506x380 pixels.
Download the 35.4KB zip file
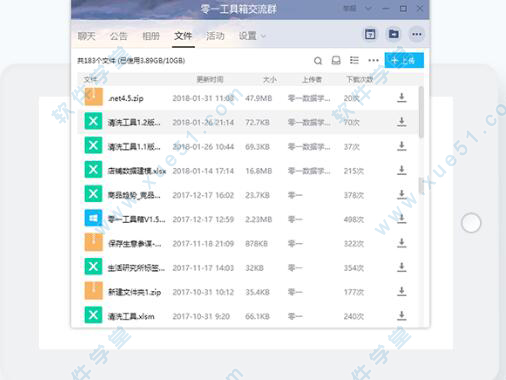click(402, 292)
